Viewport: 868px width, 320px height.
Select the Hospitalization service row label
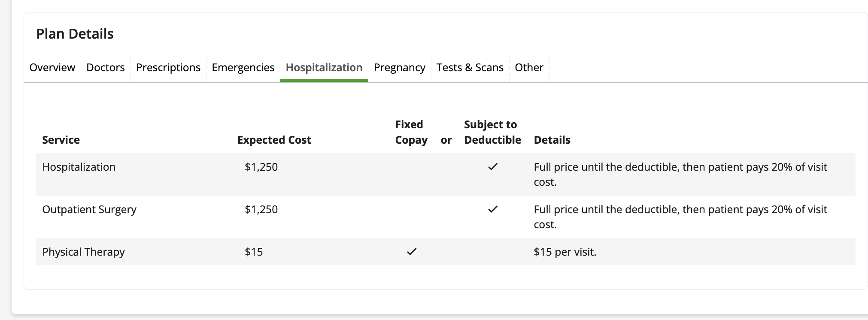(79, 167)
